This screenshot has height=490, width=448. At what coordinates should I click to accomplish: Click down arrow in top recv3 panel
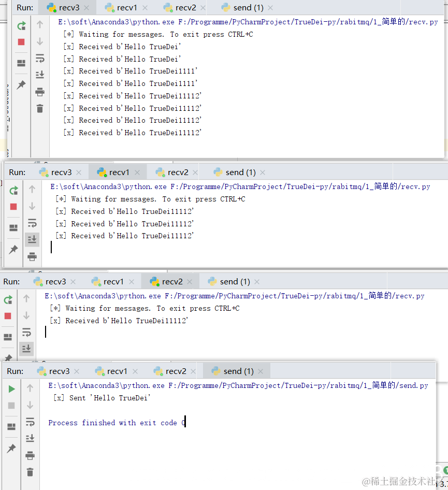40,41
